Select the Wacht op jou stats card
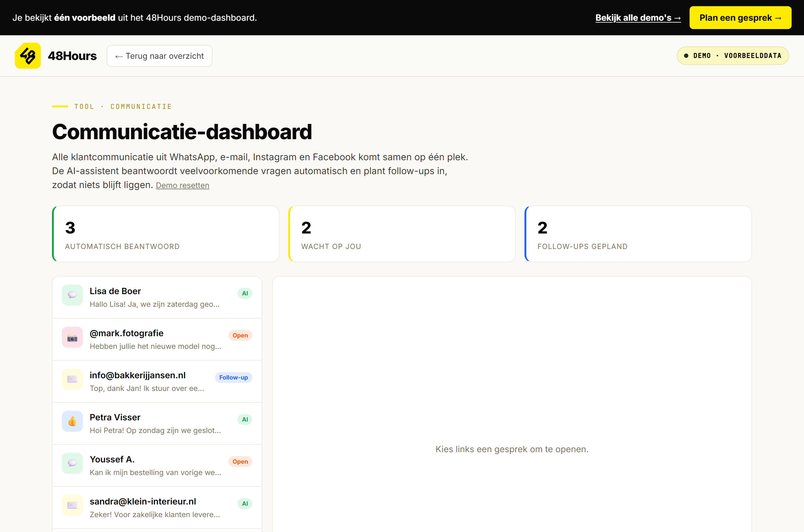 pos(402,234)
